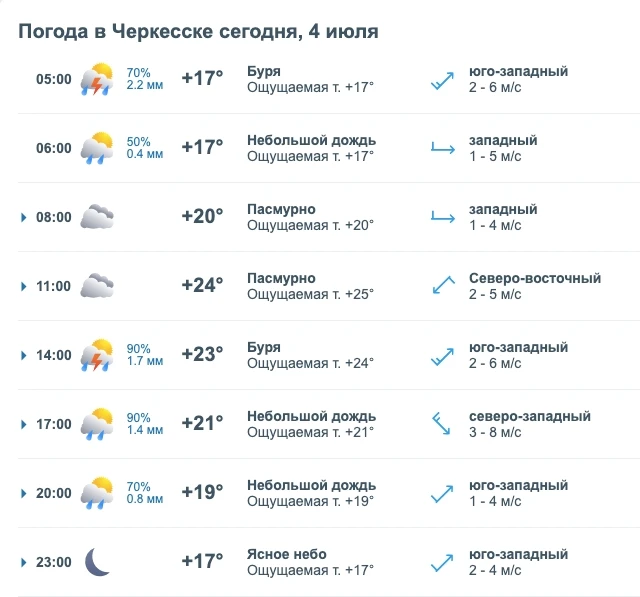Expand the 11:00 forecast details

(x=24, y=286)
